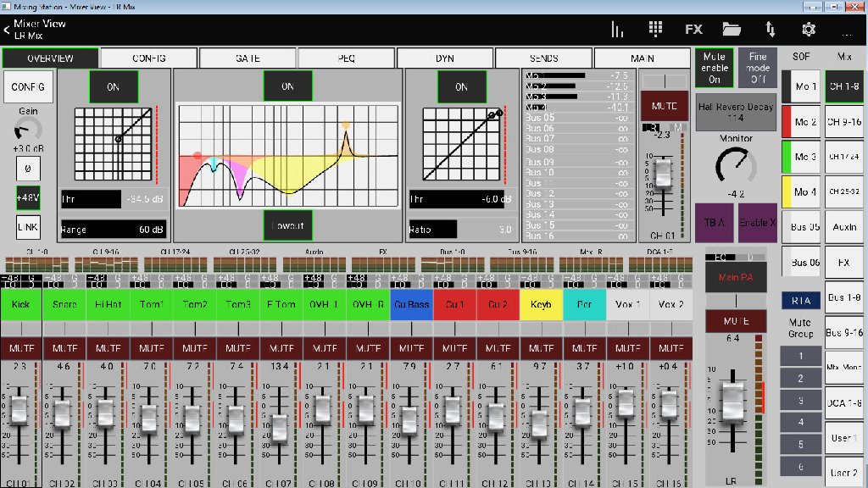Toggle the channel LINK button

pos(28,227)
